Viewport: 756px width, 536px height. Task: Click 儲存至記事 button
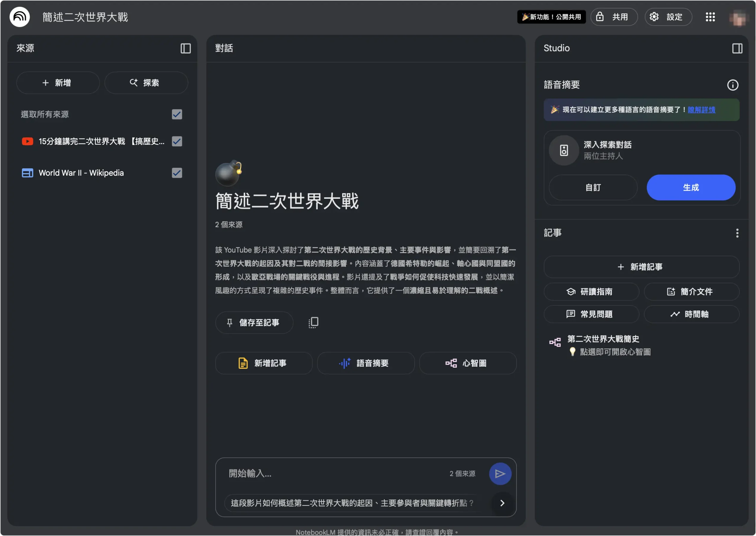[x=254, y=322]
